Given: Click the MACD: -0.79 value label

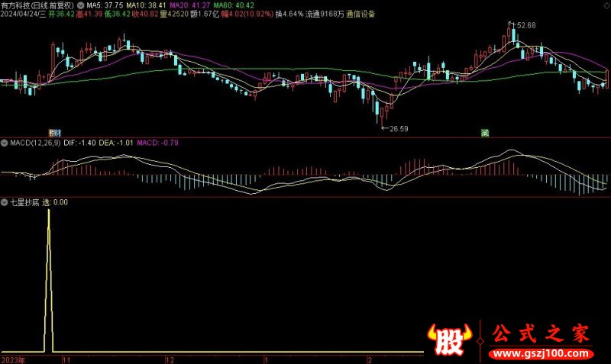Looking at the screenshot, I should click(157, 143).
